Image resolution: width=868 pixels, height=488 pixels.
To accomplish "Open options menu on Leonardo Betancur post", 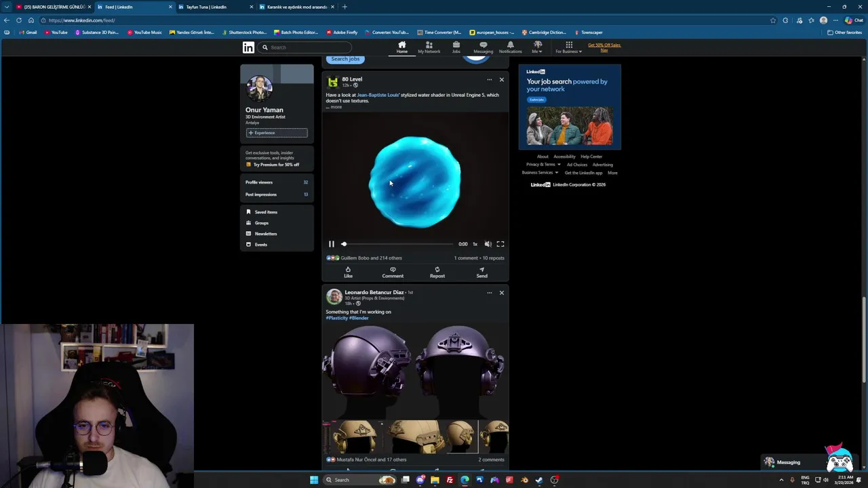I will coord(489,293).
